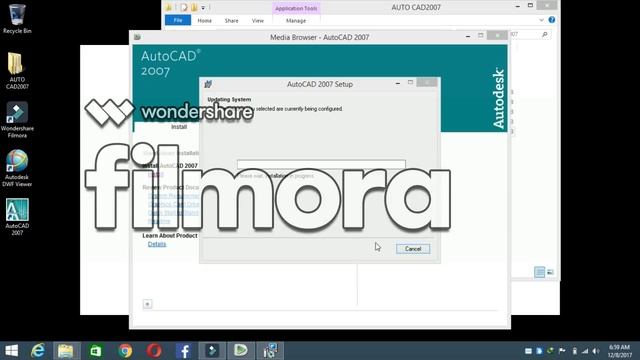640x360 pixels.
Task: Open the green Store app in taskbar
Action: click(x=96, y=351)
